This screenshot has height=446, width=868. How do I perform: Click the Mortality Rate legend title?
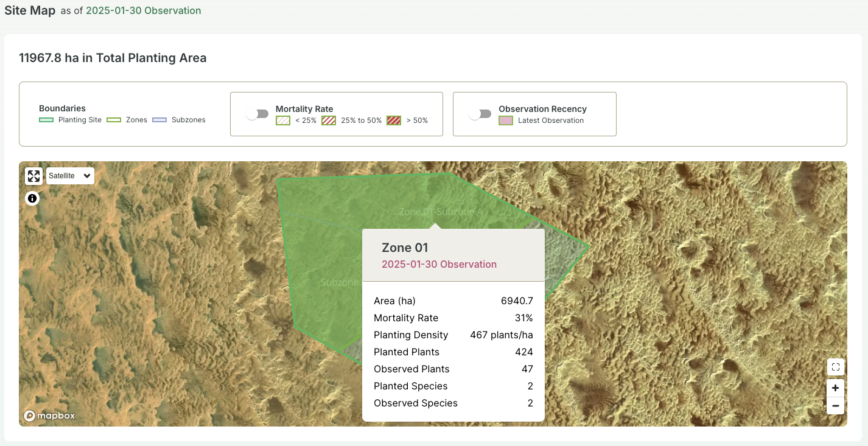pos(304,109)
